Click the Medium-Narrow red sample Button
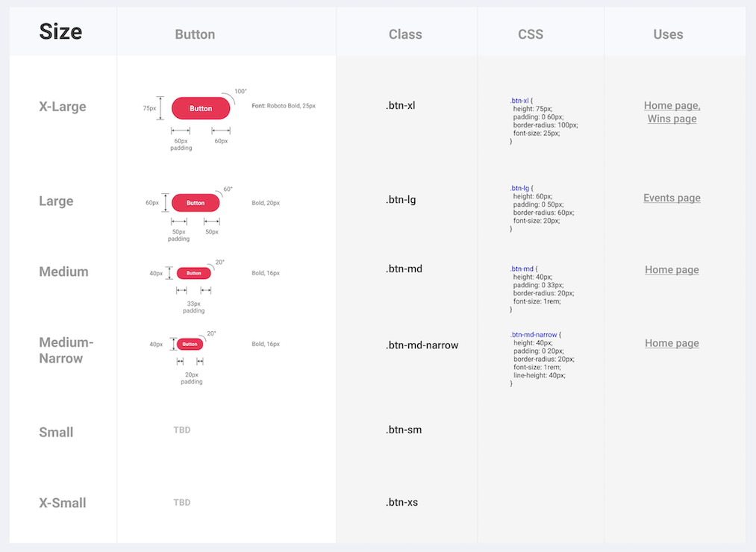This screenshot has height=552, width=756. (190, 344)
